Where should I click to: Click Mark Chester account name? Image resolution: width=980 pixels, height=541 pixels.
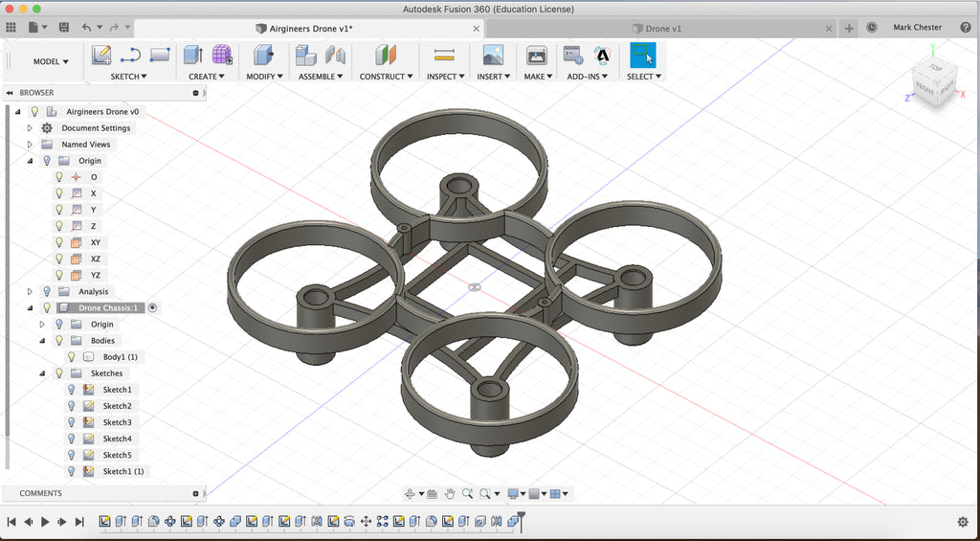(917, 28)
